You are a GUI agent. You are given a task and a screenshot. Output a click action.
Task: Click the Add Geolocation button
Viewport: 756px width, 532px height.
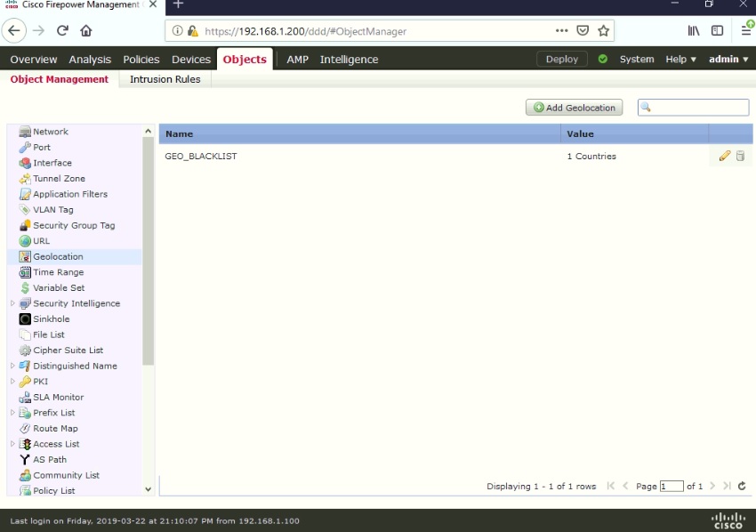tap(573, 107)
